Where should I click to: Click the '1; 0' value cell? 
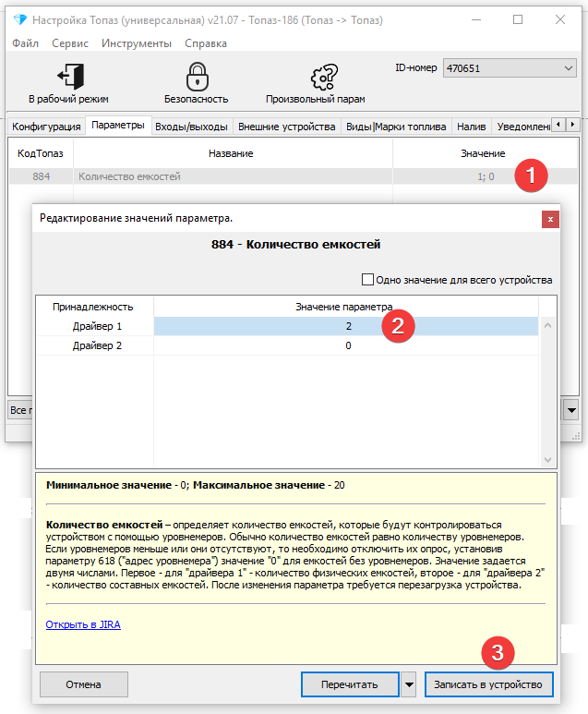click(486, 176)
